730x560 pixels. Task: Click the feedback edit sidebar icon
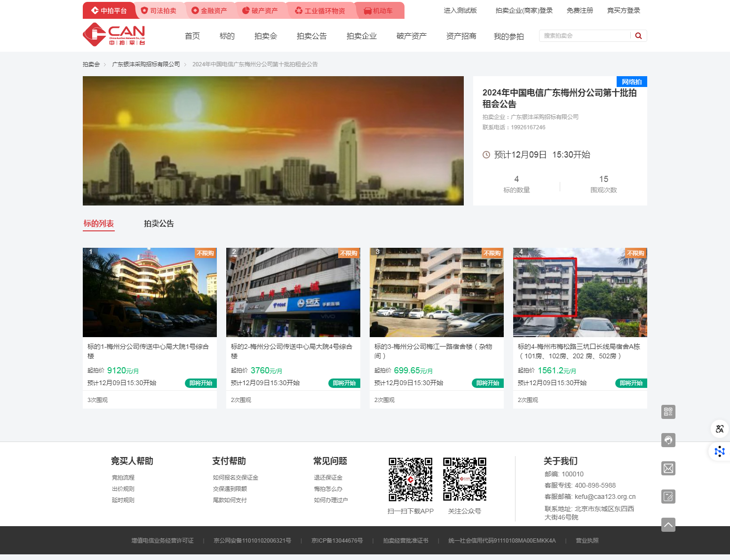click(668, 497)
